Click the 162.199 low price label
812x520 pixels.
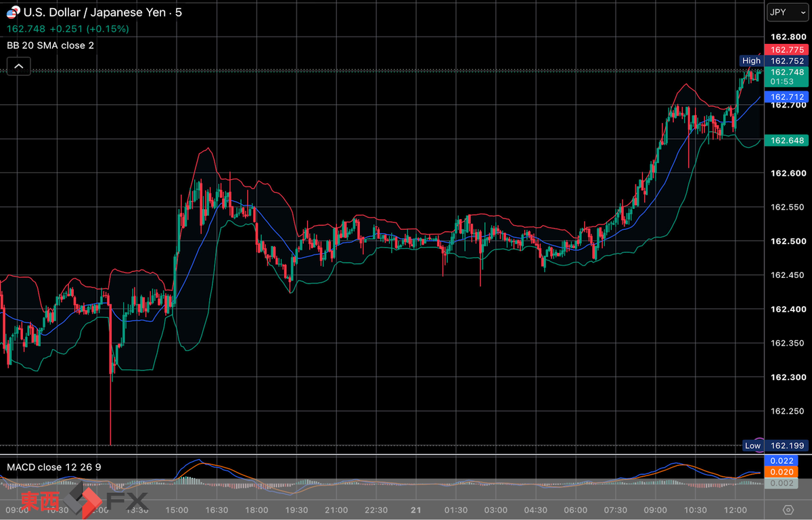pos(786,446)
